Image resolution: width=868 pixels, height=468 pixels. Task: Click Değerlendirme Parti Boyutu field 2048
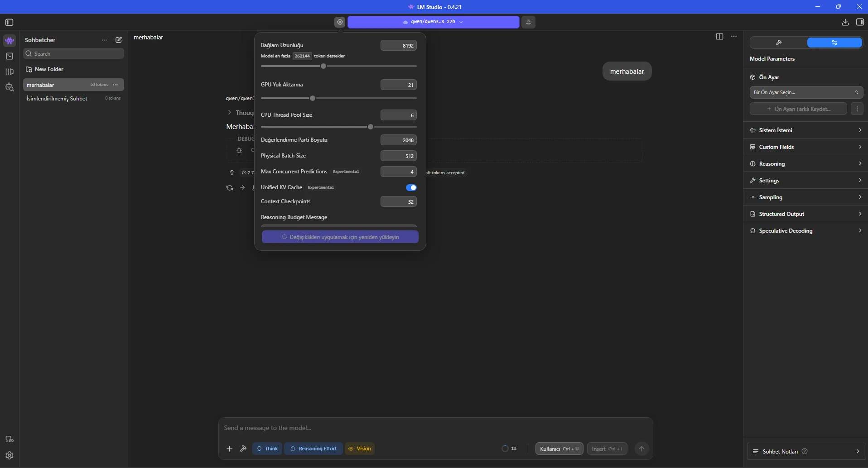pyautogui.click(x=399, y=140)
